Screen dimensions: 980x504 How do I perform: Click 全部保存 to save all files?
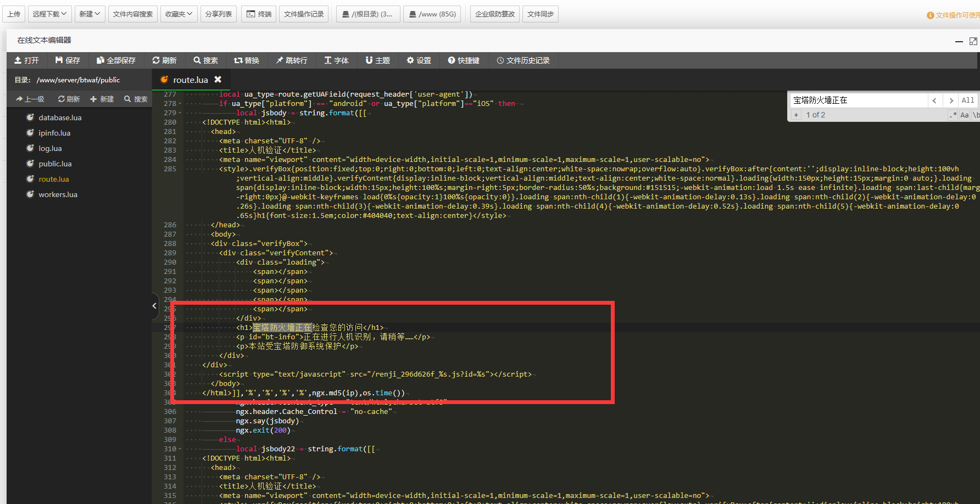116,60
